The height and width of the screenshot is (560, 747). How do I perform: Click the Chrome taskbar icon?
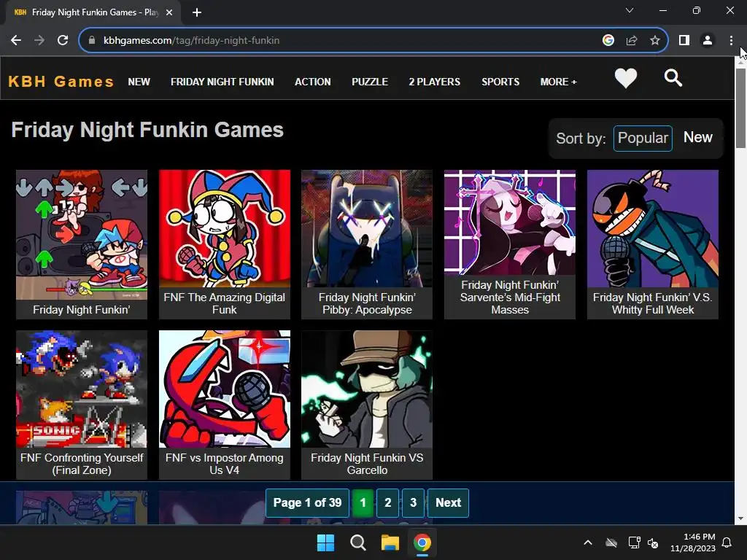(x=422, y=542)
